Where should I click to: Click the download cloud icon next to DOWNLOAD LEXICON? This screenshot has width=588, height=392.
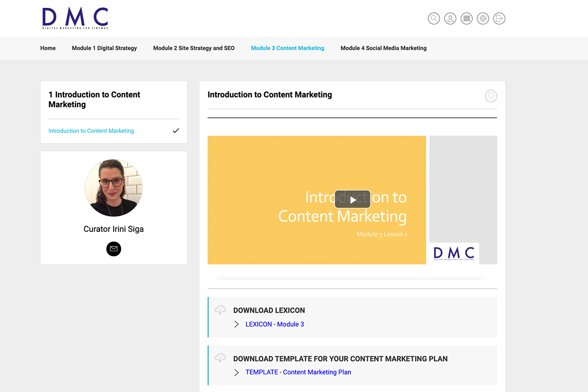[220, 310]
